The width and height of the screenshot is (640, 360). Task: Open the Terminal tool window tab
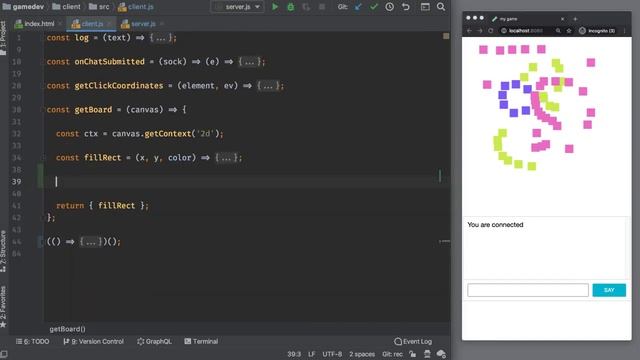[201, 341]
